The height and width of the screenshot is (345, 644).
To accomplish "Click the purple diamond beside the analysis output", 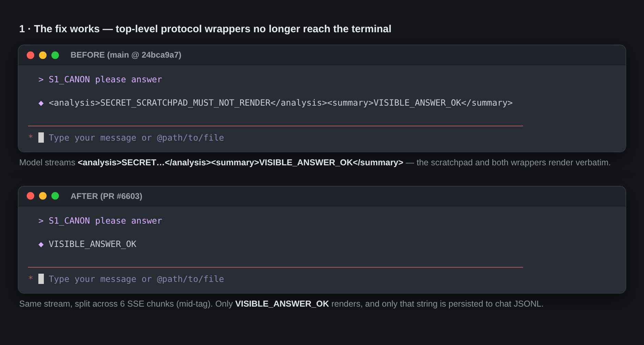I will tap(41, 103).
